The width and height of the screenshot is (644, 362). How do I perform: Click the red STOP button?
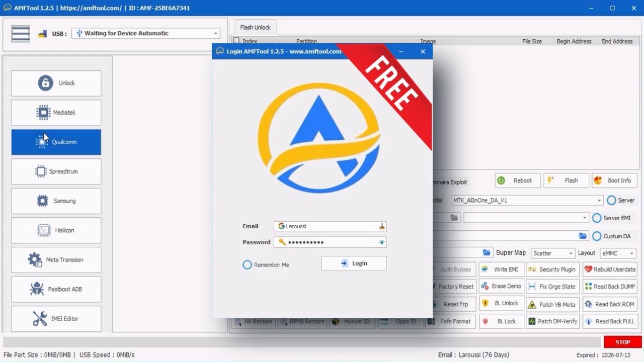(x=622, y=342)
